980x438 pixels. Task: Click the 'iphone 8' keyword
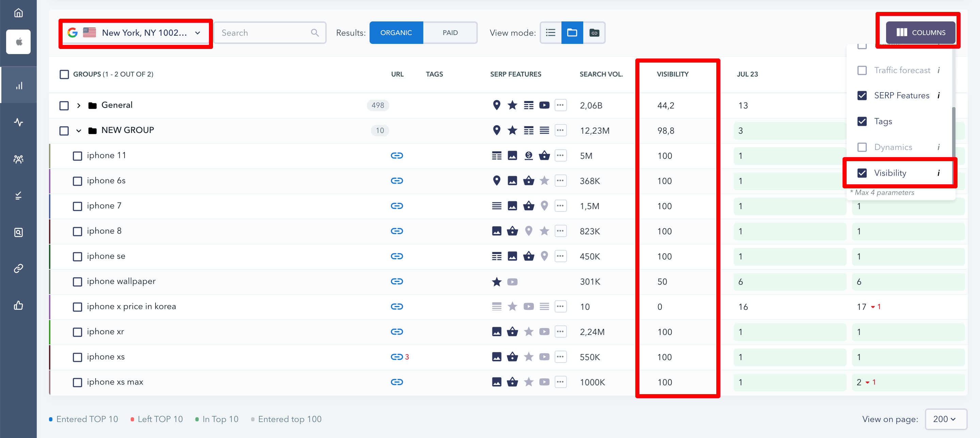[x=104, y=231]
